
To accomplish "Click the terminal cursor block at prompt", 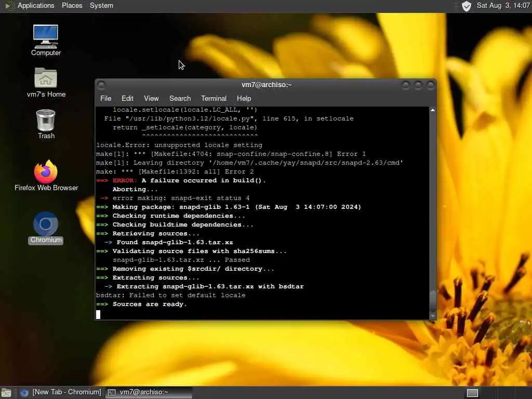I will coord(98,314).
